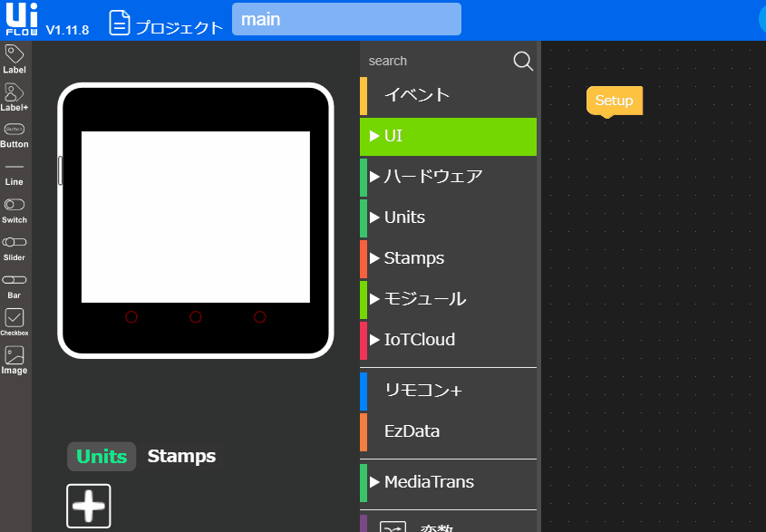
Task: Select the Image widget tool
Action: click(x=14, y=358)
